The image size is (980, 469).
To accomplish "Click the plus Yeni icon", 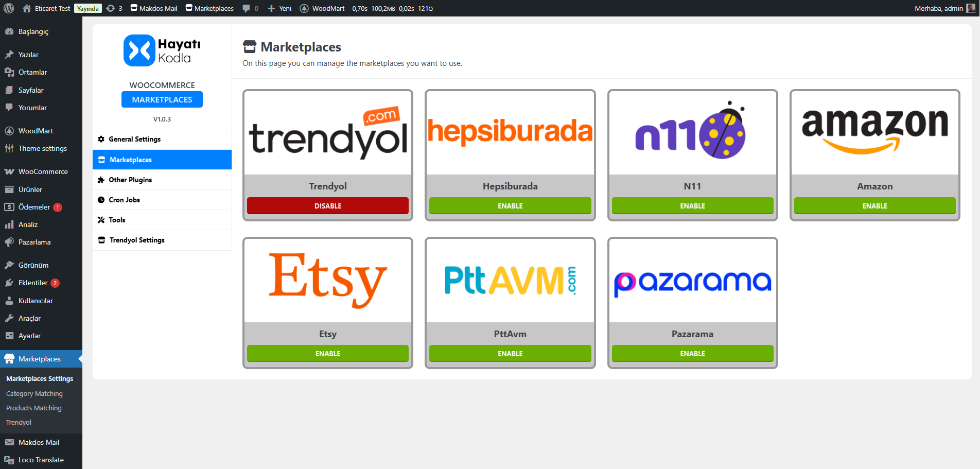I will click(x=271, y=8).
